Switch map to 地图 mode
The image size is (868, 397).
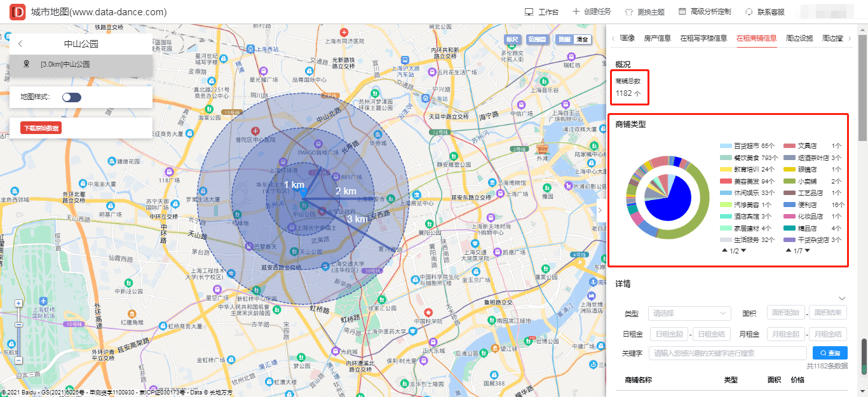tap(565, 39)
